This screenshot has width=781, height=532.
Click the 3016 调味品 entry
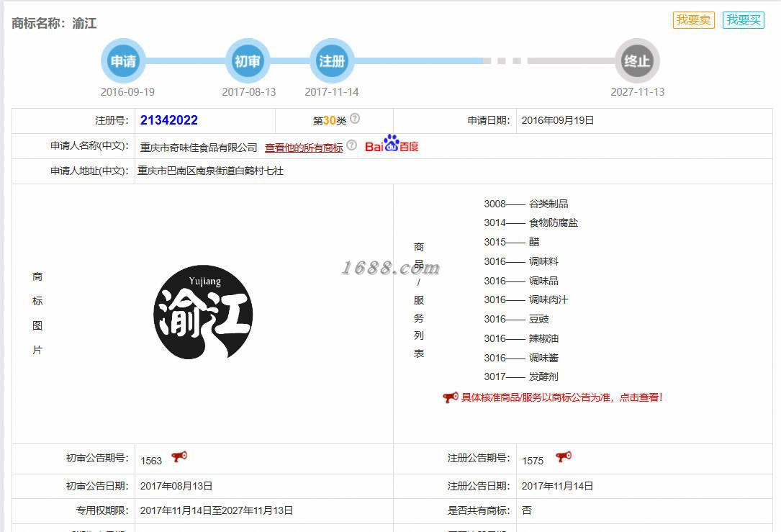[x=521, y=281]
